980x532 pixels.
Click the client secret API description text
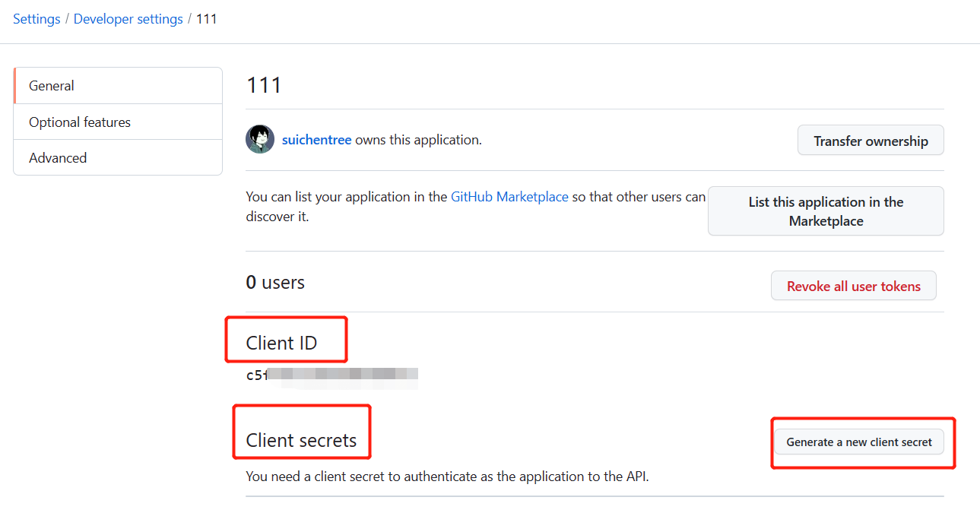(447, 477)
